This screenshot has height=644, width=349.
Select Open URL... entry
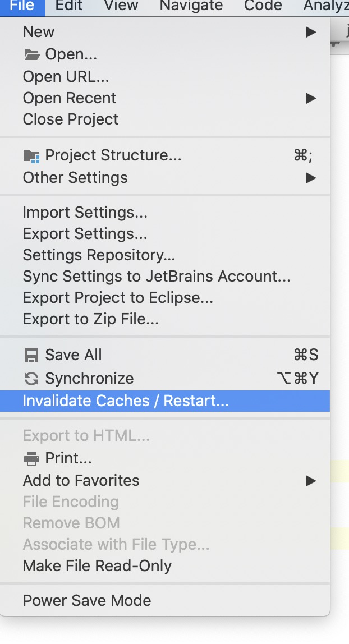coord(164,77)
